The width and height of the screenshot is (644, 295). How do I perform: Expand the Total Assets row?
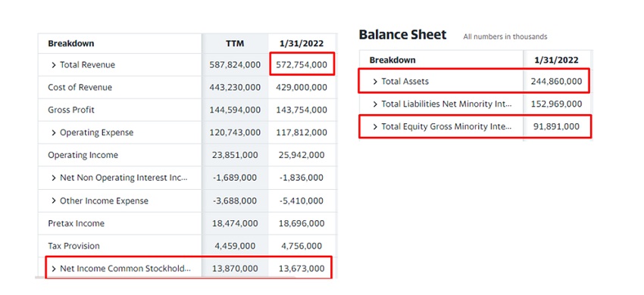375,81
